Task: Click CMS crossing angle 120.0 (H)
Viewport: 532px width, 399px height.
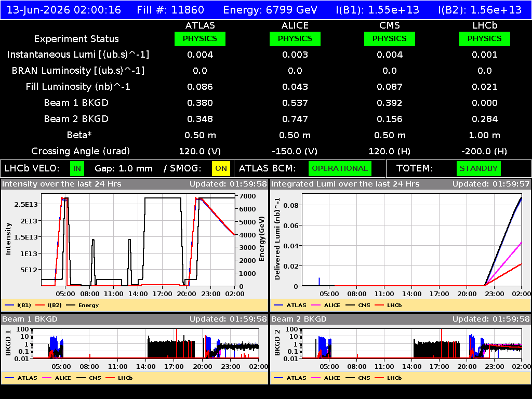Action: [x=390, y=151]
